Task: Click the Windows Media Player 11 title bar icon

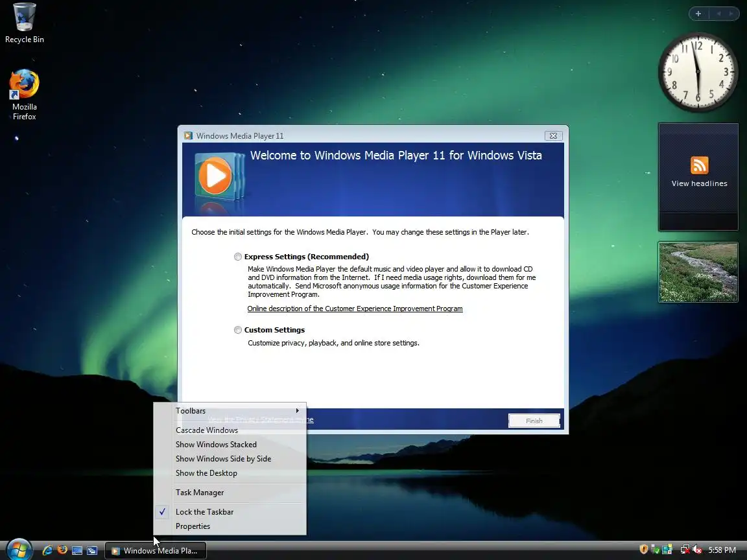Action: (188, 135)
